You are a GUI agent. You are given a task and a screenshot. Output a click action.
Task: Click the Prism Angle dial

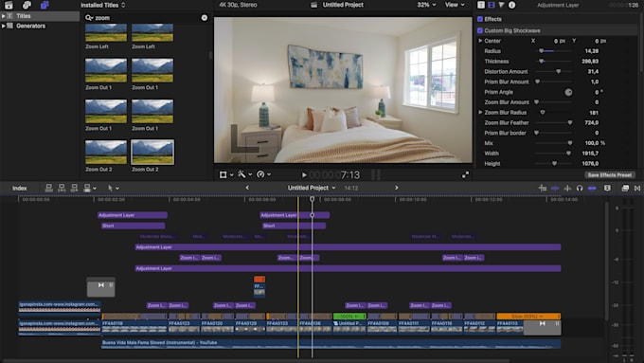tap(568, 92)
